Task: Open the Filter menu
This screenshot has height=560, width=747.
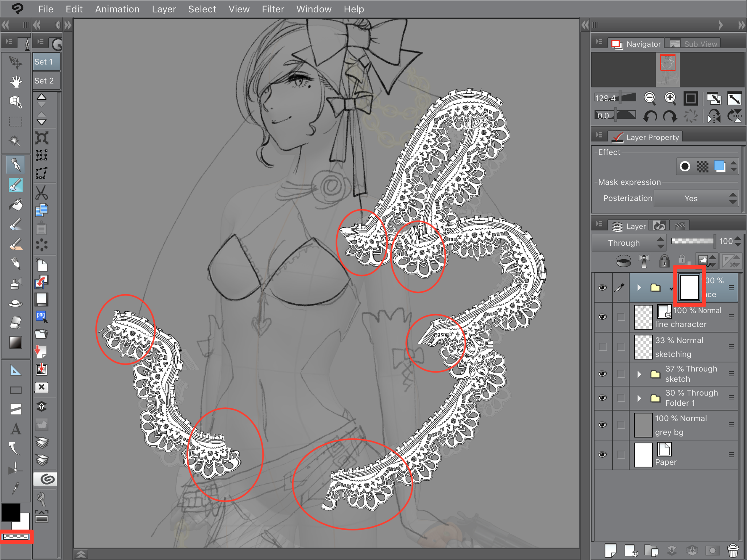Action: coord(272,9)
